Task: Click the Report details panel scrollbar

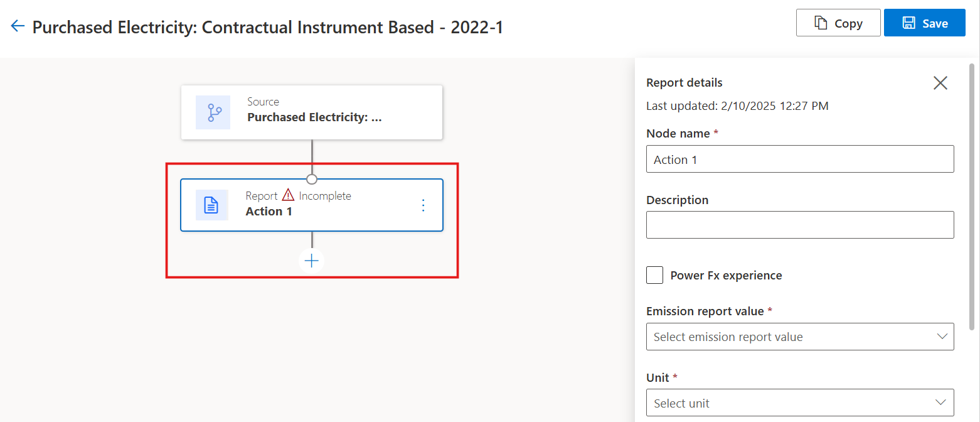Action: coord(972,188)
